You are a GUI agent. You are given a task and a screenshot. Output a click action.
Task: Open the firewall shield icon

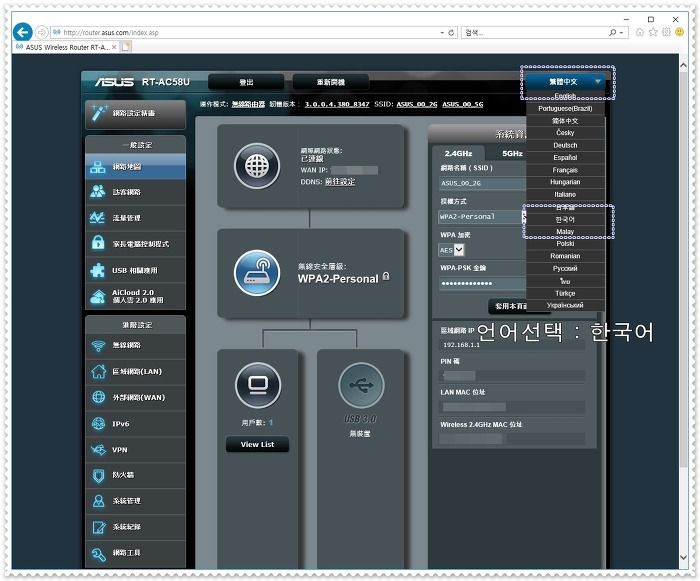click(x=98, y=475)
